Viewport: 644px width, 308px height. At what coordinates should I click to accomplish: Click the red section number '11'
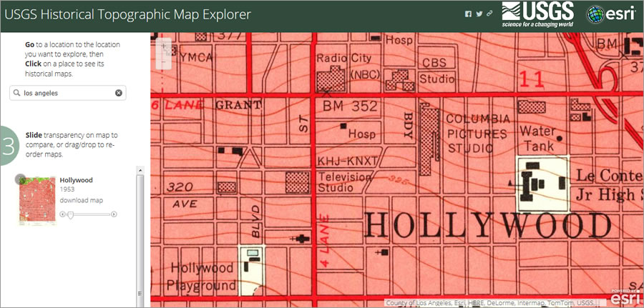(x=532, y=79)
